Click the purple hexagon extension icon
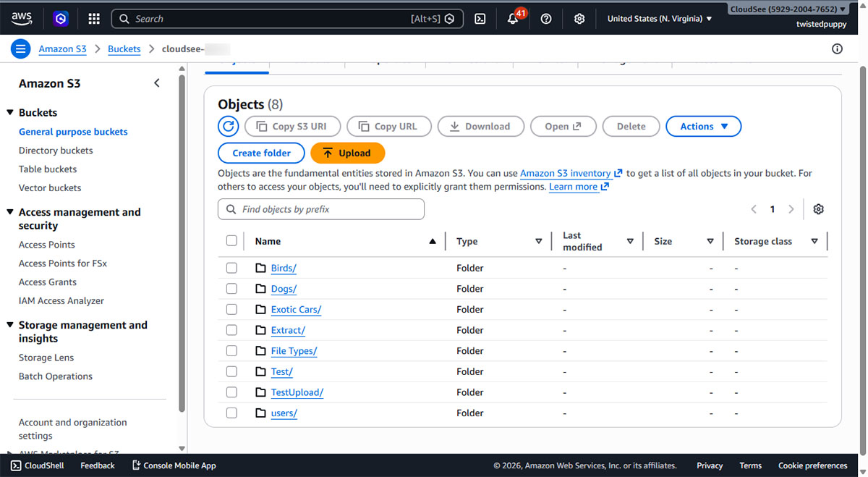 point(61,19)
